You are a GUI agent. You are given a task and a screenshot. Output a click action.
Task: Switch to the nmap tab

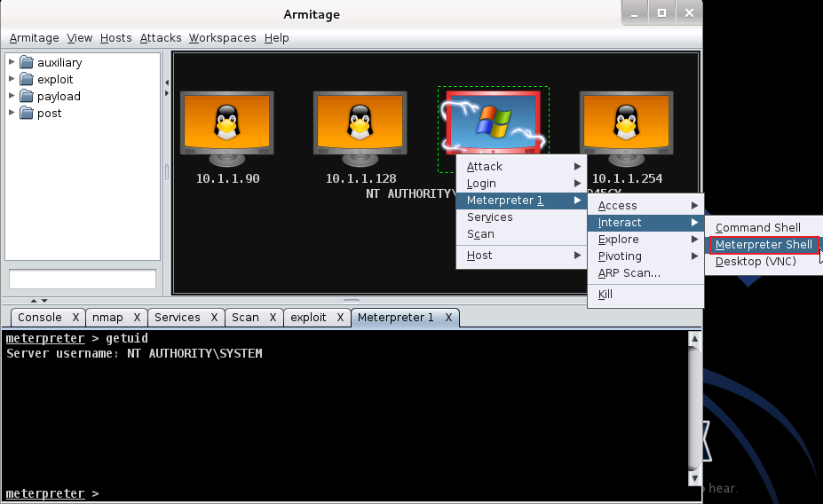107,318
